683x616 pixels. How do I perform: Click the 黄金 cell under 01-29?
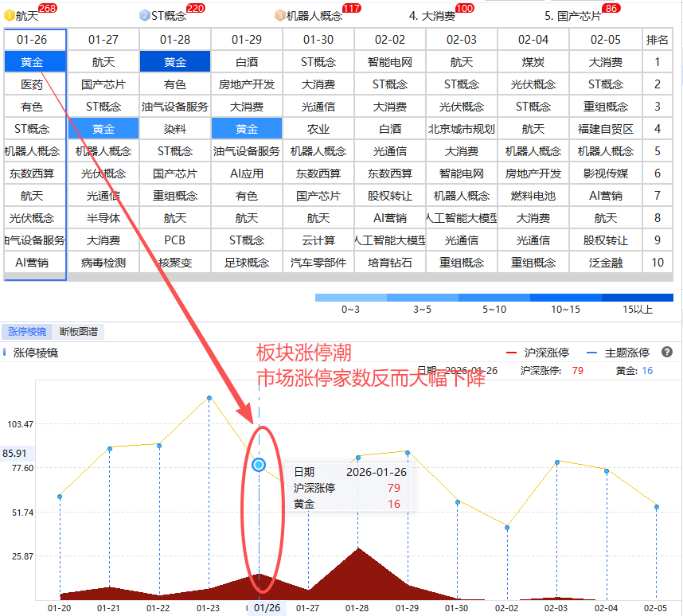[x=247, y=128]
